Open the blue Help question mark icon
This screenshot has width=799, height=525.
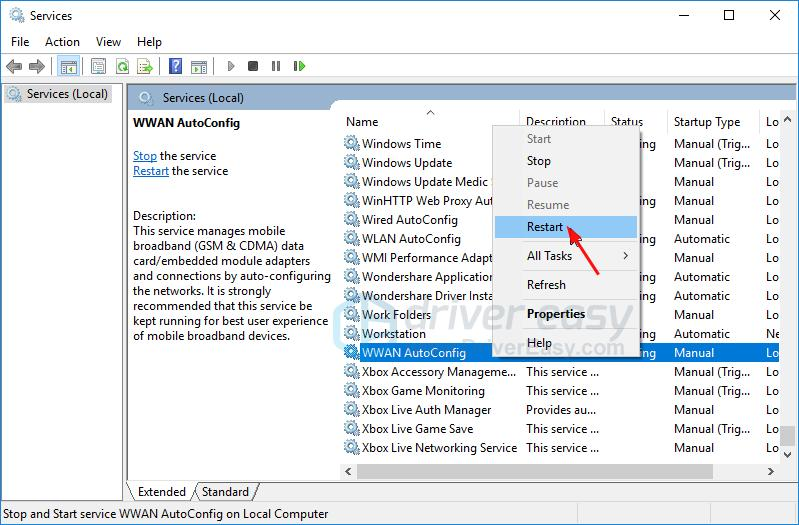(175, 66)
